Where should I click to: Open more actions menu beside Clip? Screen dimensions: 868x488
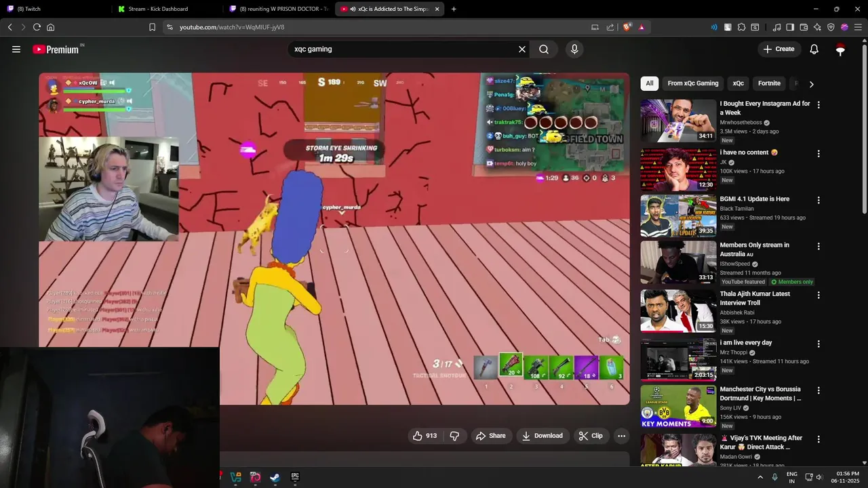(x=621, y=436)
